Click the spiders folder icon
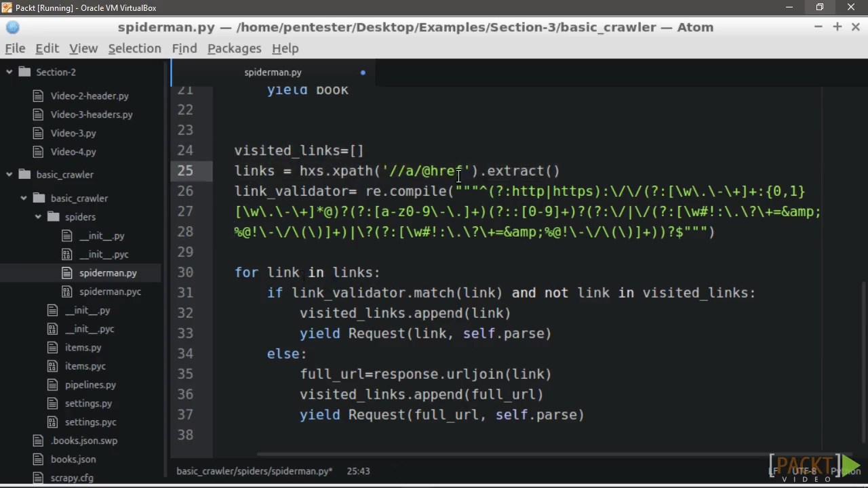Viewport: 868px width, 488px height. coord(53,217)
